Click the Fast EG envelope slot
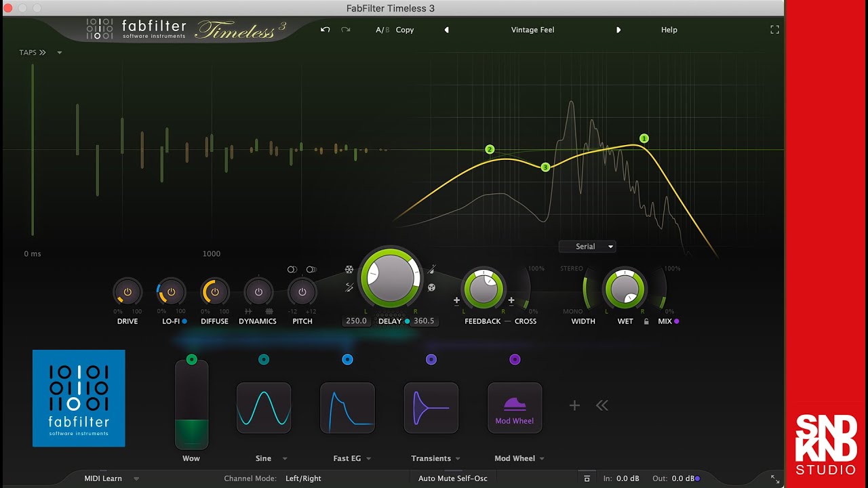 [347, 407]
